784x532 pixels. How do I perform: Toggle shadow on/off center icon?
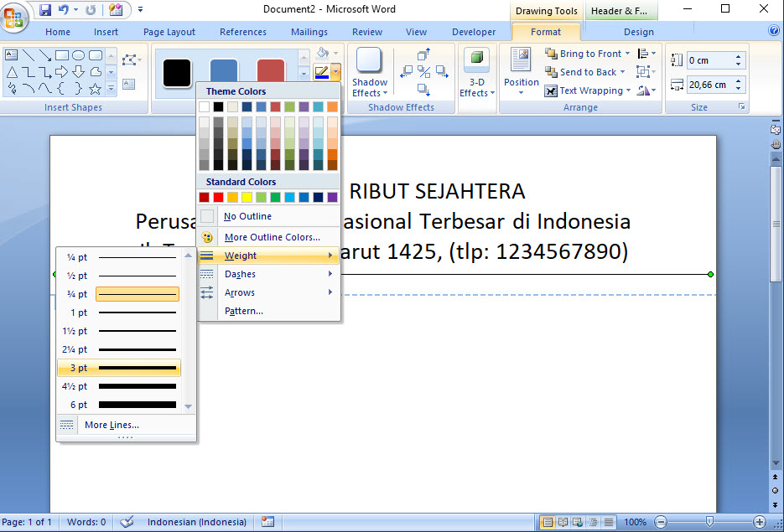[424, 72]
